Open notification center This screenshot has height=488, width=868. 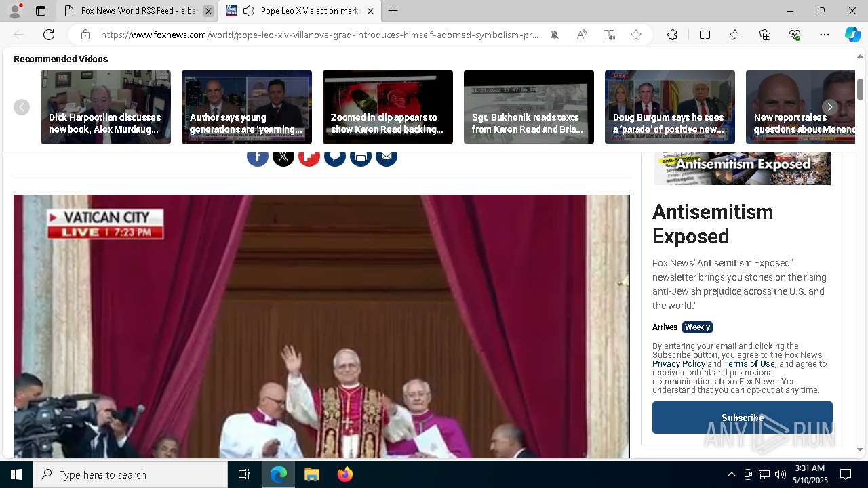click(x=846, y=474)
